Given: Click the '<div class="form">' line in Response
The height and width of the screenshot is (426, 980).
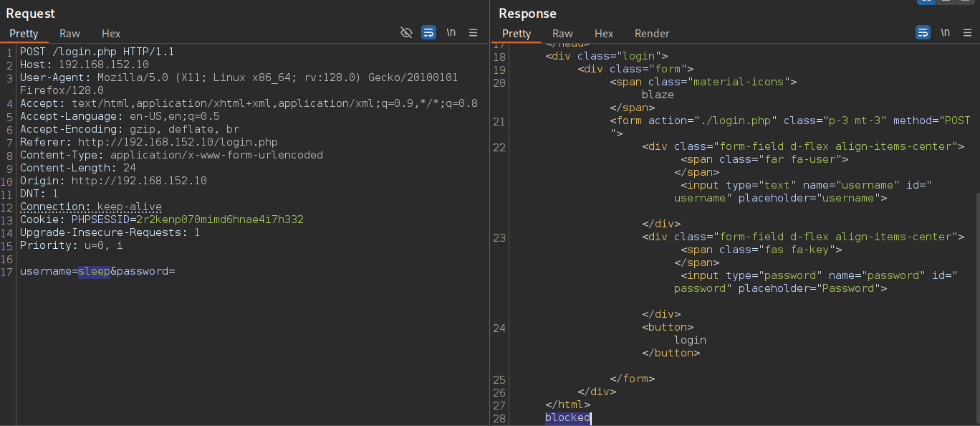Looking at the screenshot, I should pyautogui.click(x=635, y=69).
